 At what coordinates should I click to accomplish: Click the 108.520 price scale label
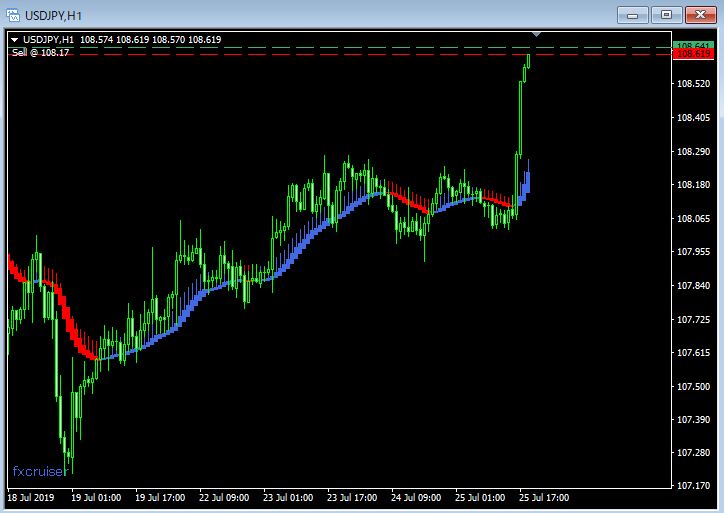coord(693,84)
